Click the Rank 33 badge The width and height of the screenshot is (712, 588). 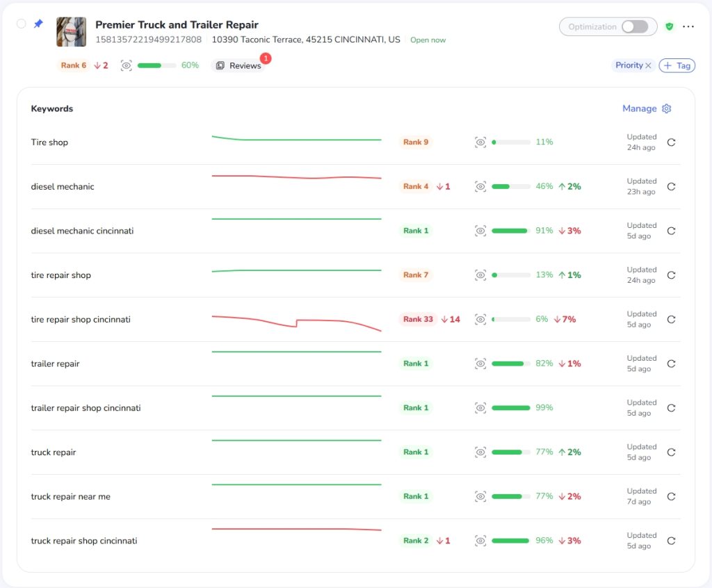(x=418, y=319)
